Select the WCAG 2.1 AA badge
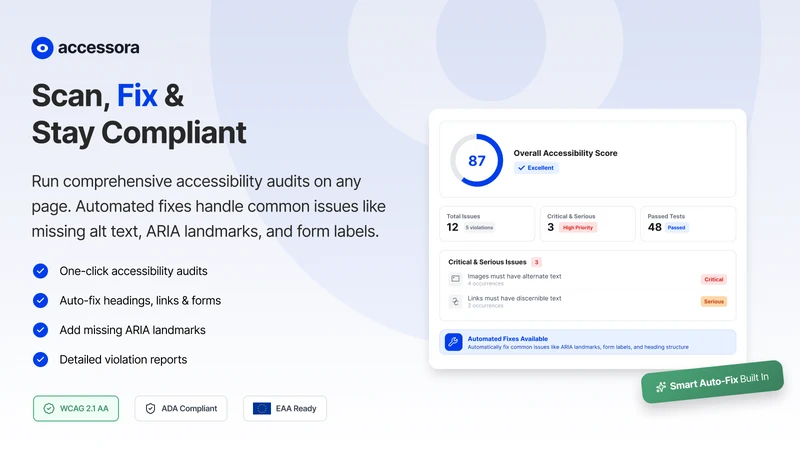Image resolution: width=800 pixels, height=450 pixels. pos(76,408)
